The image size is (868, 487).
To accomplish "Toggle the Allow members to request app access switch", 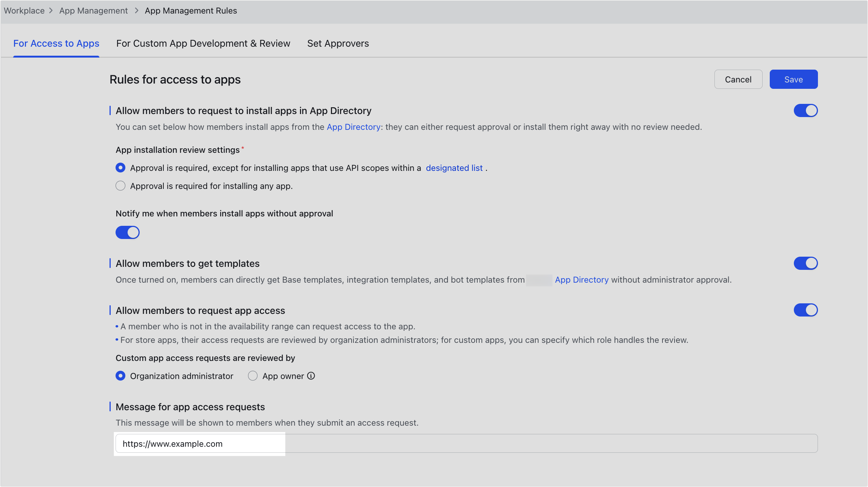I will tap(806, 310).
